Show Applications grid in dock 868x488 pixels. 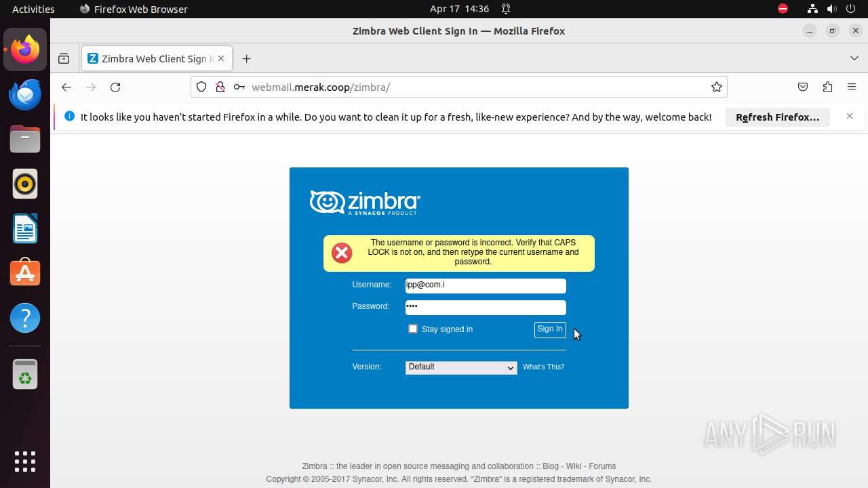pyautogui.click(x=25, y=462)
